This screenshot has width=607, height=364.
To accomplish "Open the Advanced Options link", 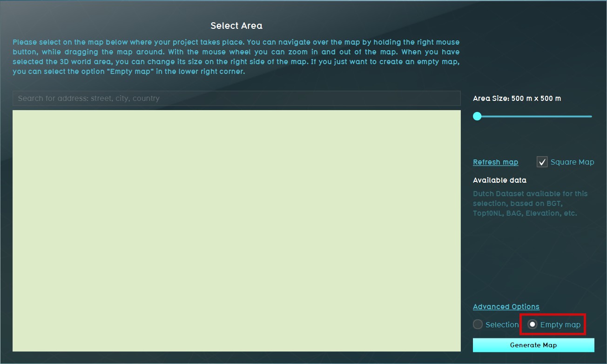I will [x=506, y=307].
